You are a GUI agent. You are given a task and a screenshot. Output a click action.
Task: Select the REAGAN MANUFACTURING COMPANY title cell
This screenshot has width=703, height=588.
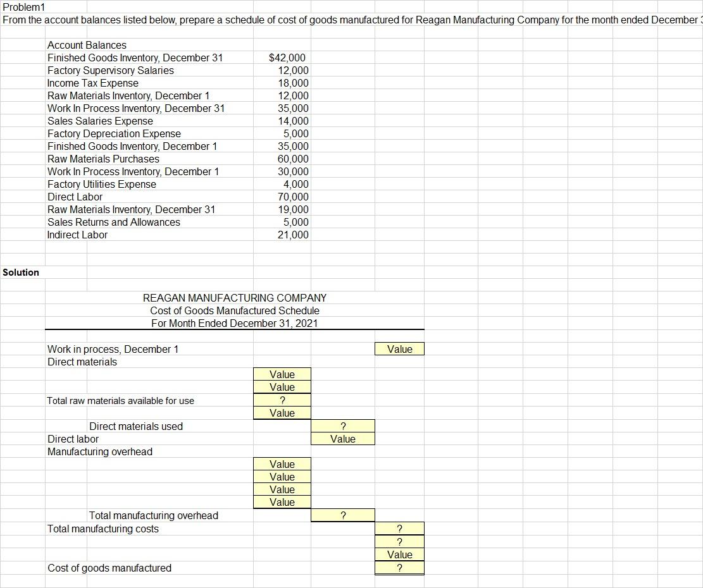coord(234,298)
